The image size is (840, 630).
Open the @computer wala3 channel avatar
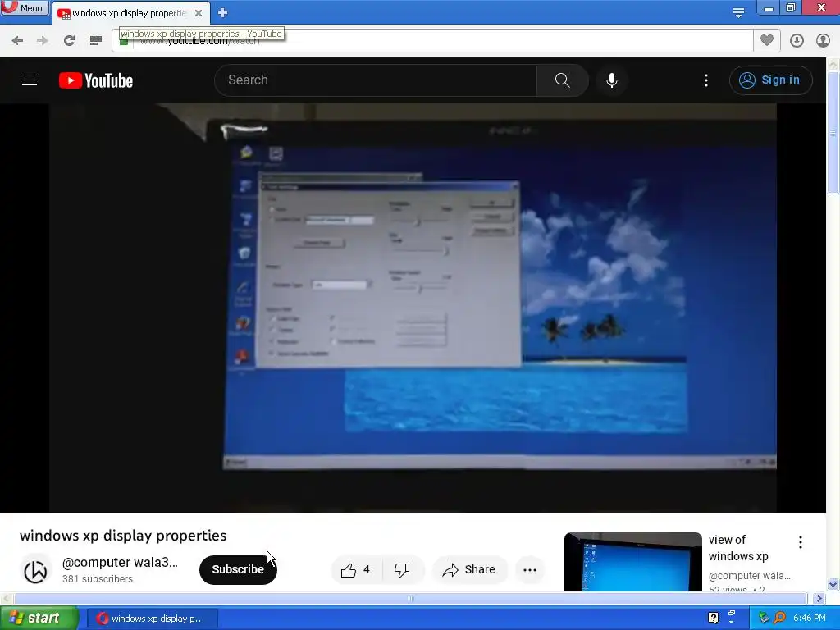[36, 569]
